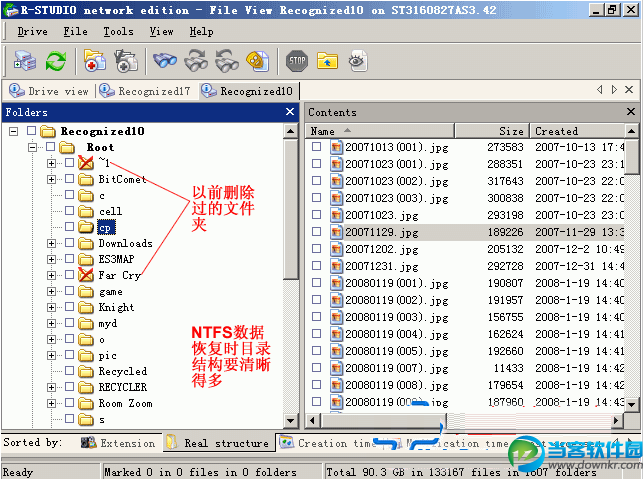Check the cp folder checkbox
This screenshot has width=644, height=479.
click(69, 226)
